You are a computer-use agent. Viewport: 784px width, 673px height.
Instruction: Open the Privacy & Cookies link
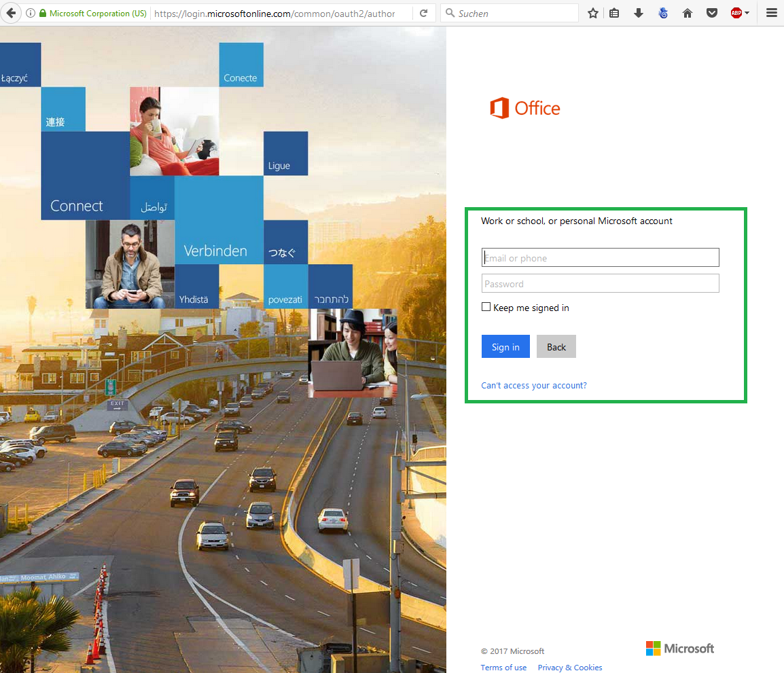(x=569, y=668)
